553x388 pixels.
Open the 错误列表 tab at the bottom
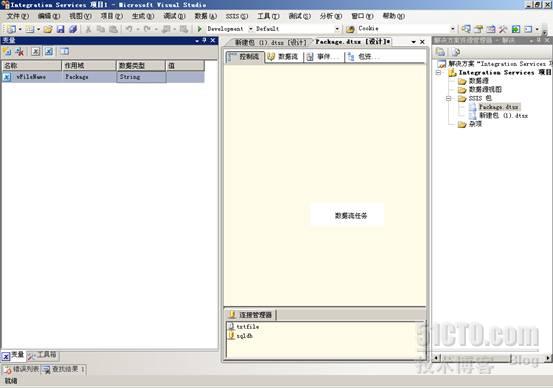click(21, 369)
